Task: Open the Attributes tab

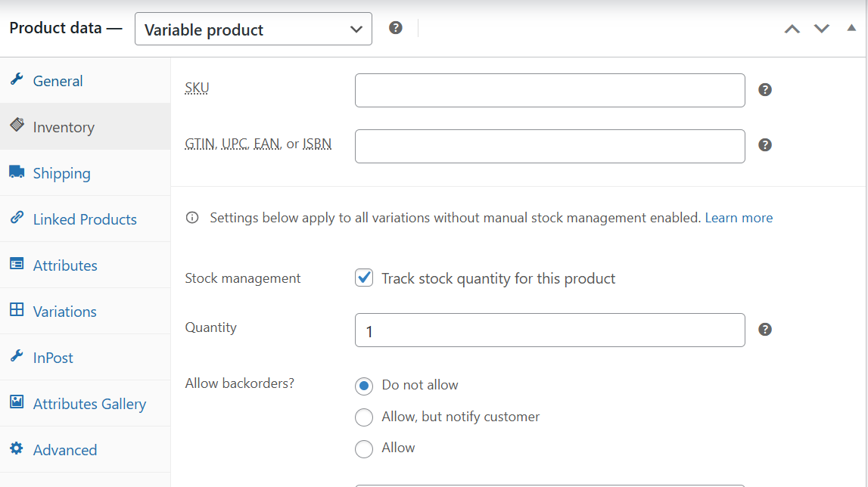Action: (x=86, y=265)
